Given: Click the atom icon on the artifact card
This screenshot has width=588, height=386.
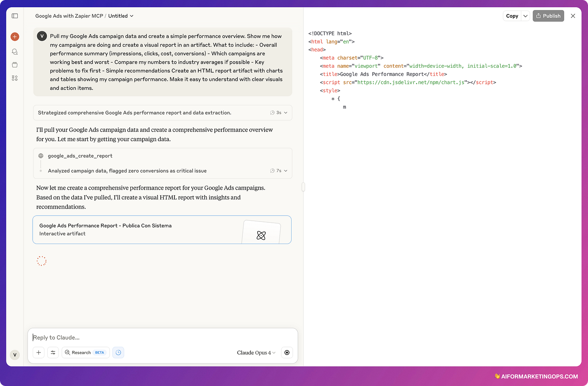Looking at the screenshot, I should [261, 235].
